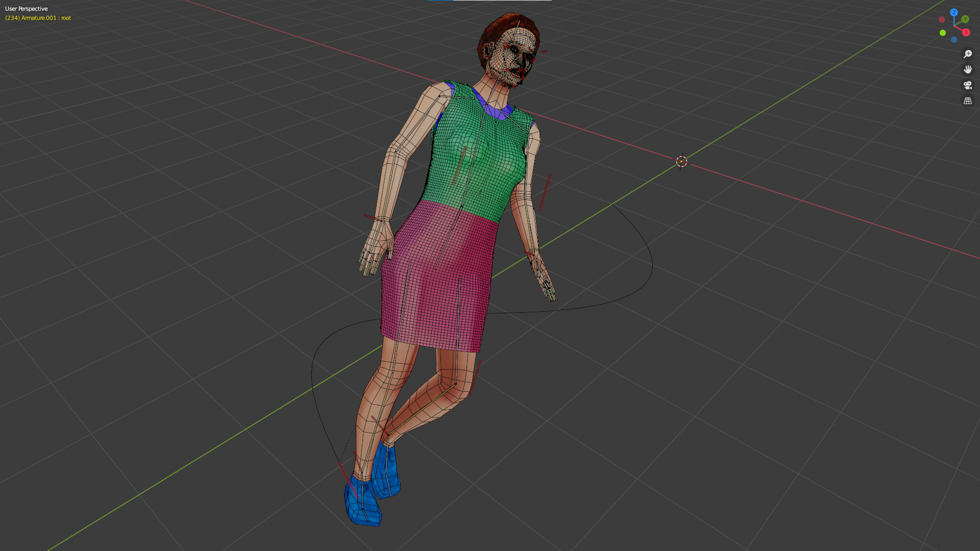Click the pan hand viewport icon
This screenshot has height=551, width=980.
click(967, 69)
